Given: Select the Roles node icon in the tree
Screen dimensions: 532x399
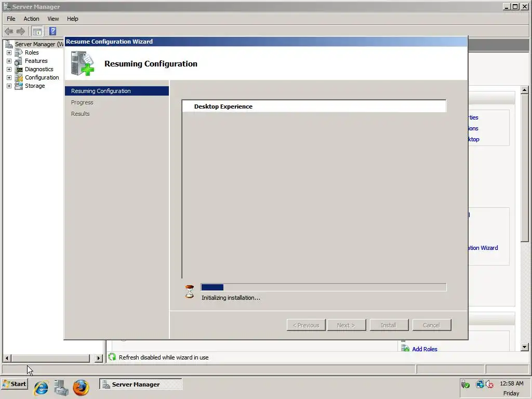Looking at the screenshot, I should 19,52.
